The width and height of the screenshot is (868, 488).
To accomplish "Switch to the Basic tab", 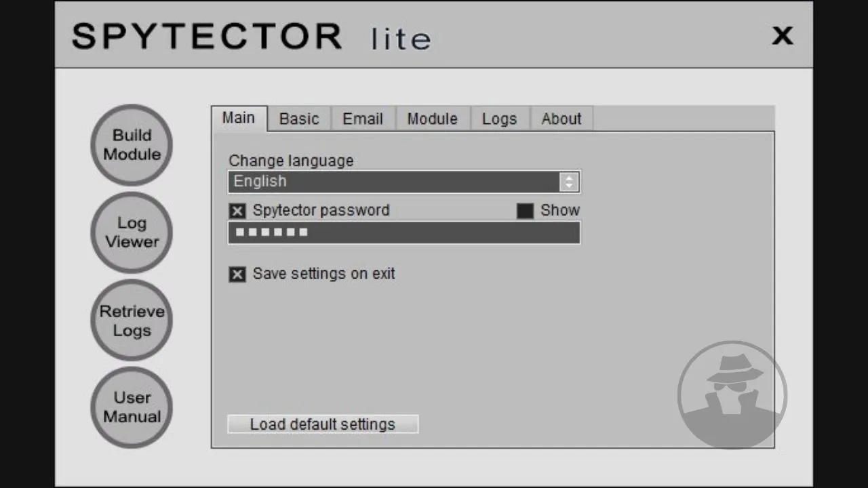I will pos(299,119).
